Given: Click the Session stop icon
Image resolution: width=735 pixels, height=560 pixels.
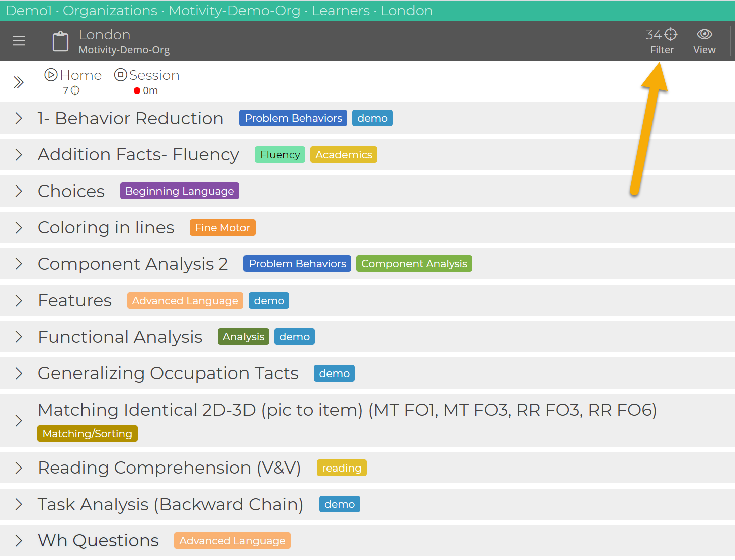Looking at the screenshot, I should coord(120,75).
